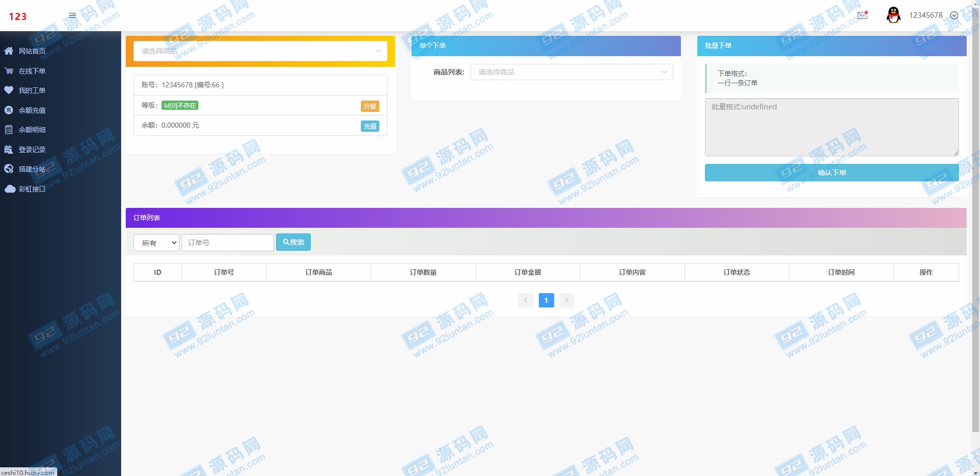Click the cart icon beside 在线下单
The width and height of the screenshot is (980, 476).
tap(9, 71)
